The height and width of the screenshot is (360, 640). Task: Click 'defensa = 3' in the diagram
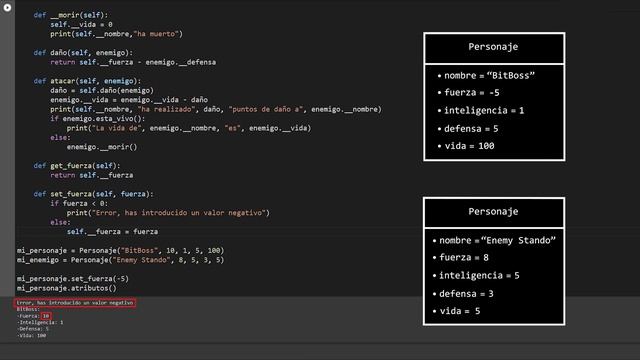[x=467, y=294]
